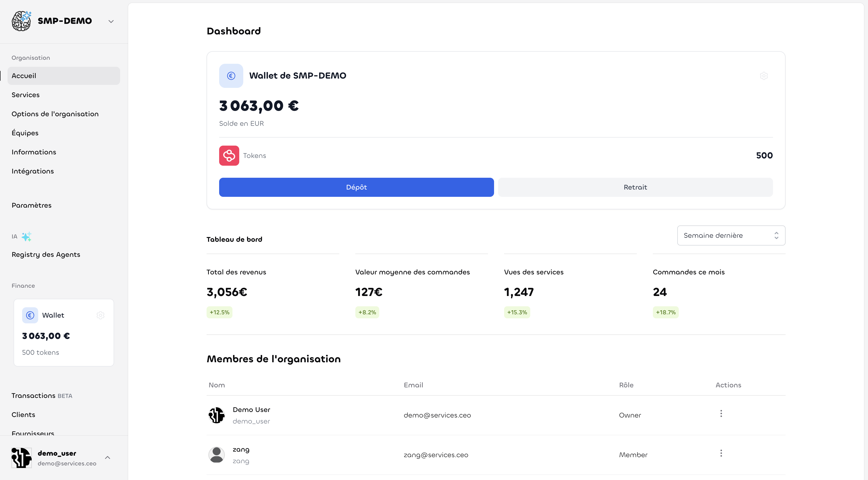Select Transactions BETA in Finance section
The height and width of the screenshot is (480, 868).
[x=34, y=395]
